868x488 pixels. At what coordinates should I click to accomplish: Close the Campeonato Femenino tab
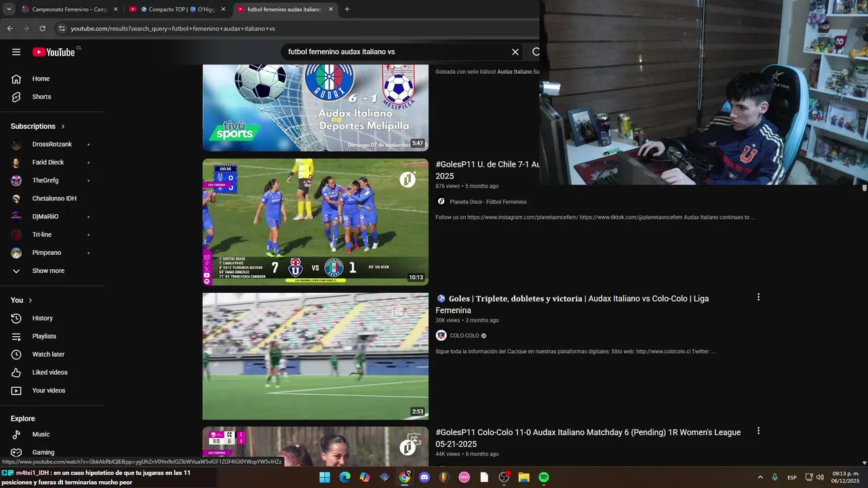tap(115, 9)
